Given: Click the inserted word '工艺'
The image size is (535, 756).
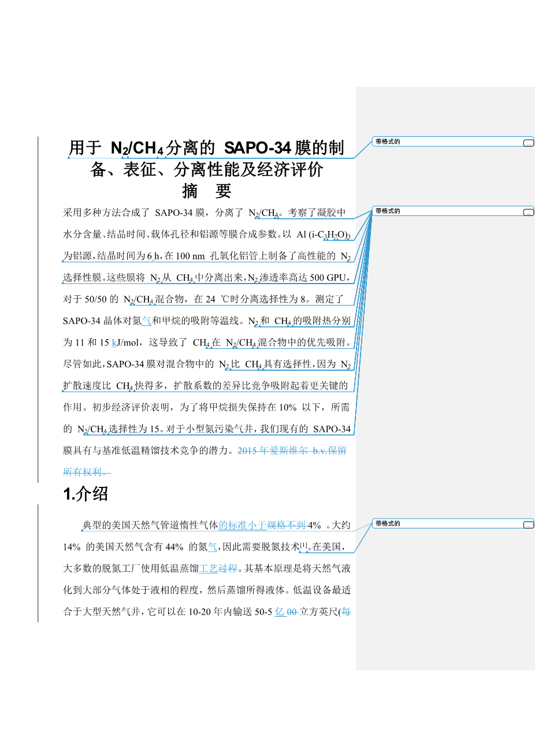Looking at the screenshot, I should [x=209, y=569].
